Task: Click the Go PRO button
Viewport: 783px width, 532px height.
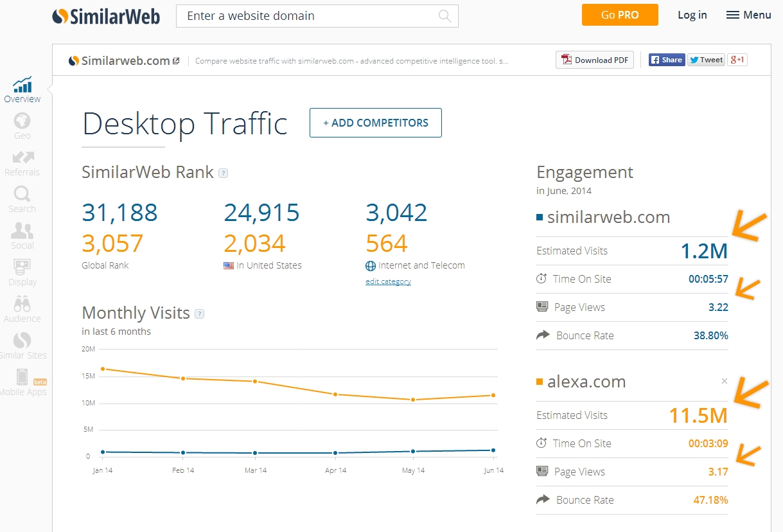Action: click(x=620, y=15)
